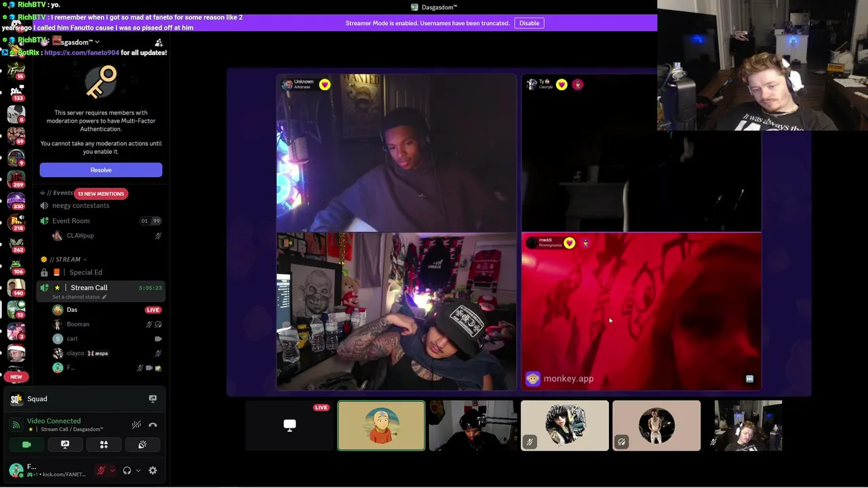The width and height of the screenshot is (868, 488).
Task: Click the muted mic icon beside clayco
Action: [x=158, y=353]
